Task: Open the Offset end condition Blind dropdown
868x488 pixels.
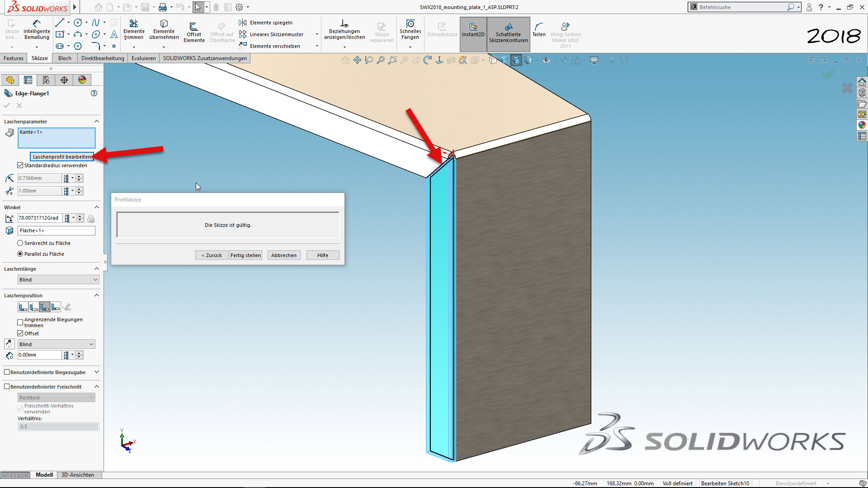Action: pyautogui.click(x=57, y=344)
